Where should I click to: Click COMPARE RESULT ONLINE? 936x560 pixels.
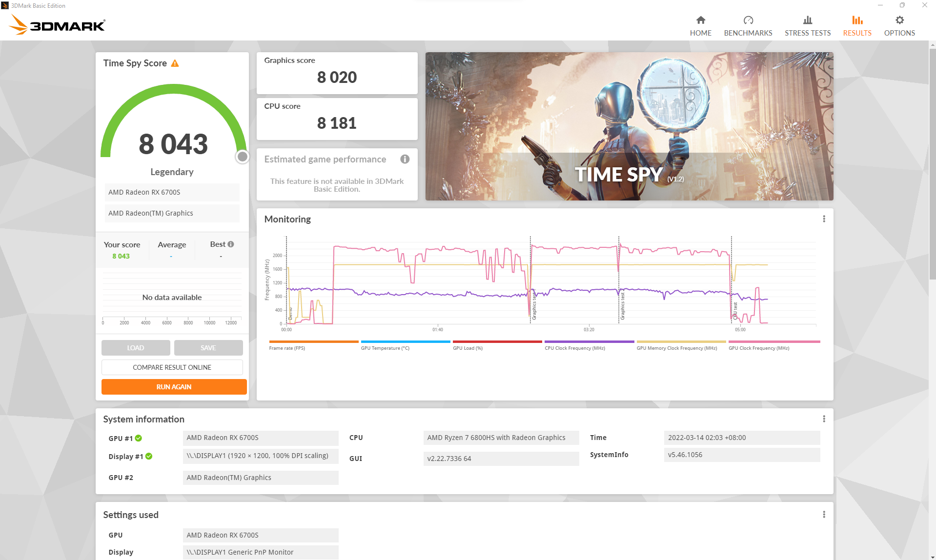point(172,367)
